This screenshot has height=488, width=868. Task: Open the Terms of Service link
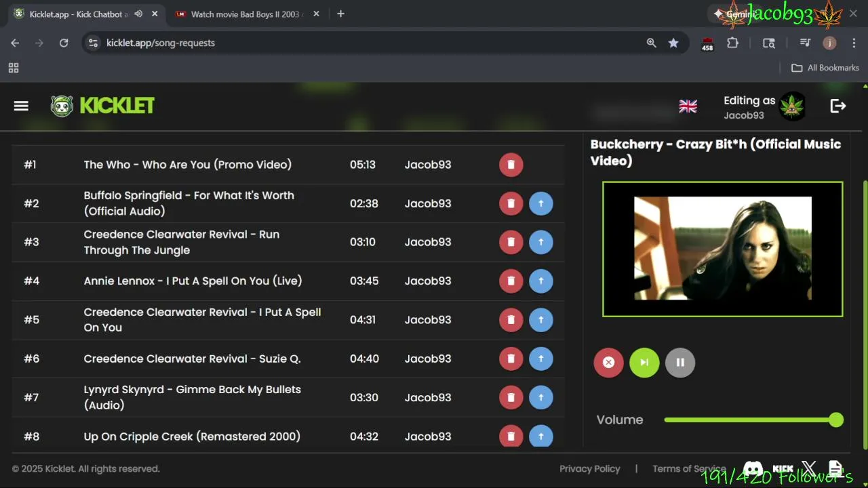click(689, 468)
